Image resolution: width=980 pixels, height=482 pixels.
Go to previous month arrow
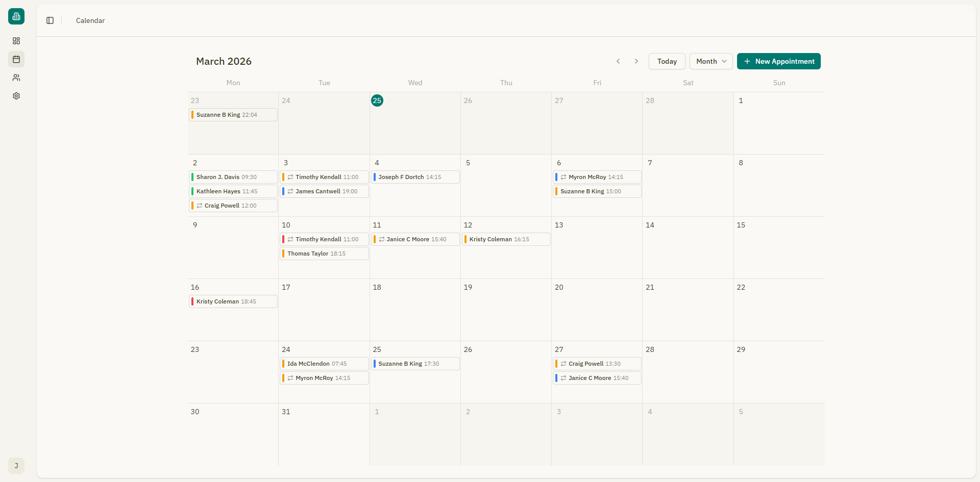pyautogui.click(x=618, y=61)
